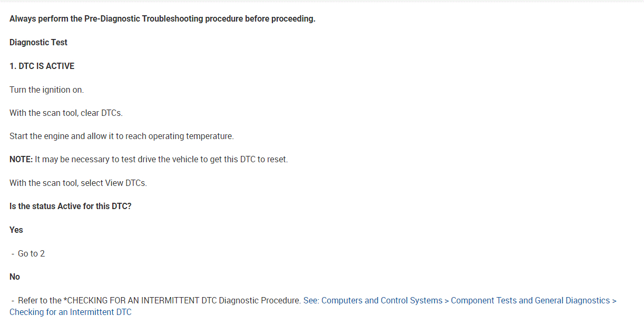Click the Computers and Control Systems link text
644x325 pixels.
point(382,300)
